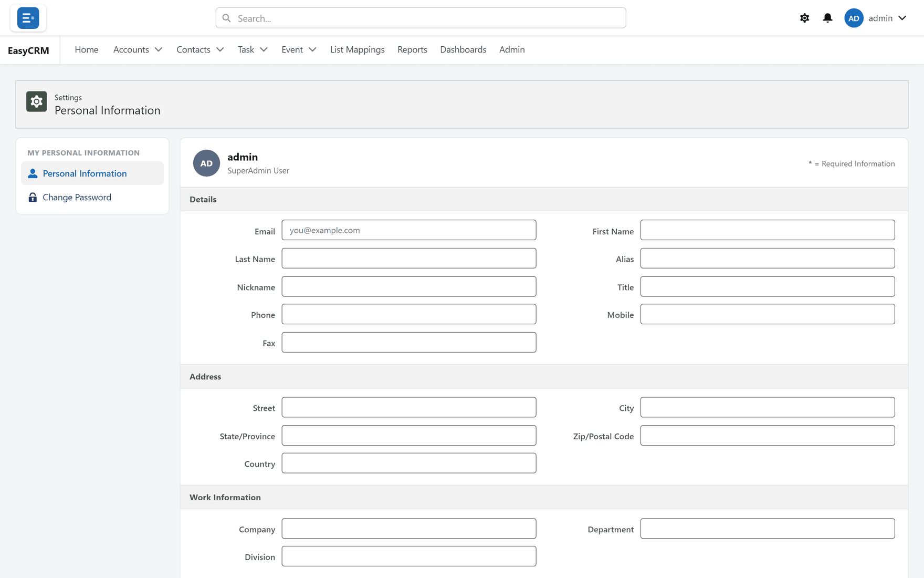Click the admin profile avatar circle in the form
This screenshot has height=578, width=924.
(x=206, y=163)
